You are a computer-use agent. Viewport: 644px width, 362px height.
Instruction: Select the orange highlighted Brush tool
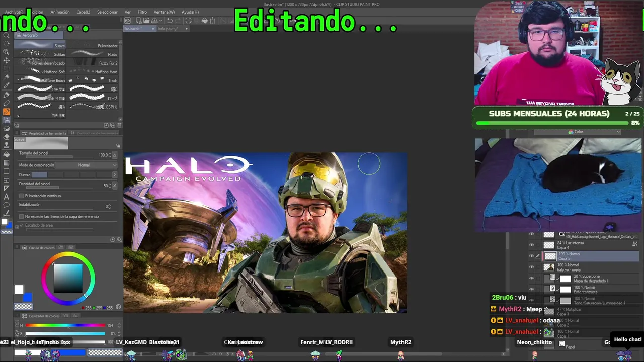point(7,112)
